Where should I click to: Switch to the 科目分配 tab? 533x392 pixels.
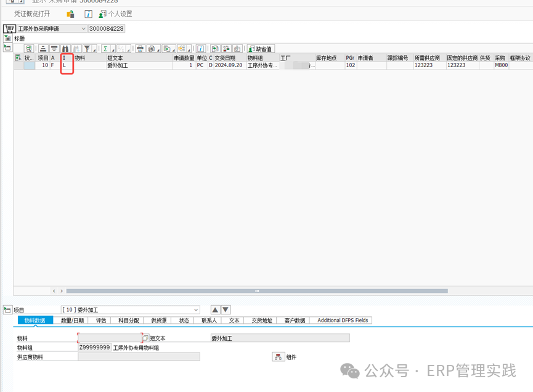point(129,321)
